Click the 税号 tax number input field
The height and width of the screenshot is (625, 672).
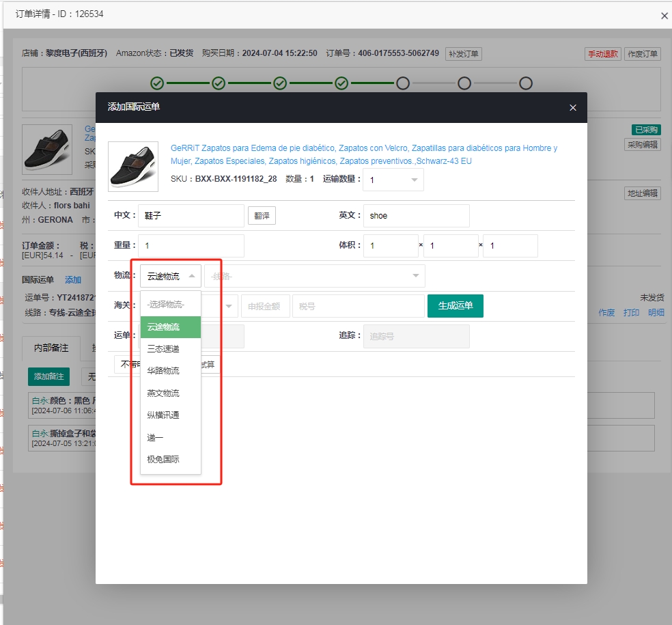358,307
